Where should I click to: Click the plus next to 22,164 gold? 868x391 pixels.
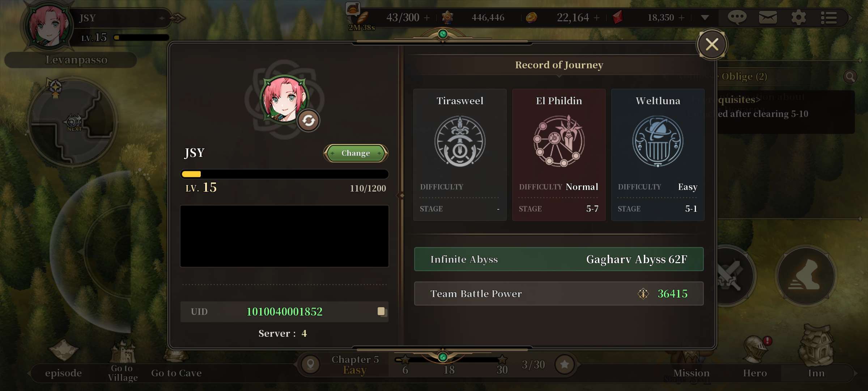pyautogui.click(x=597, y=17)
